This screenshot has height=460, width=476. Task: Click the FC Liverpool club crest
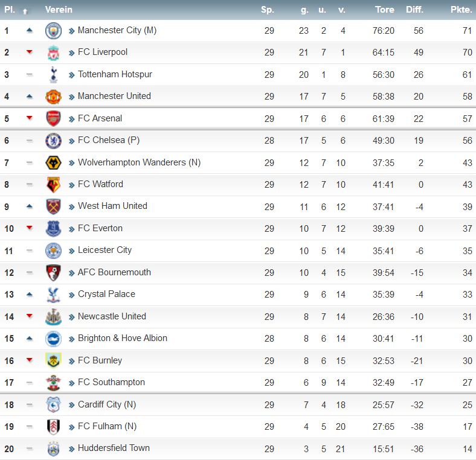tap(53, 53)
